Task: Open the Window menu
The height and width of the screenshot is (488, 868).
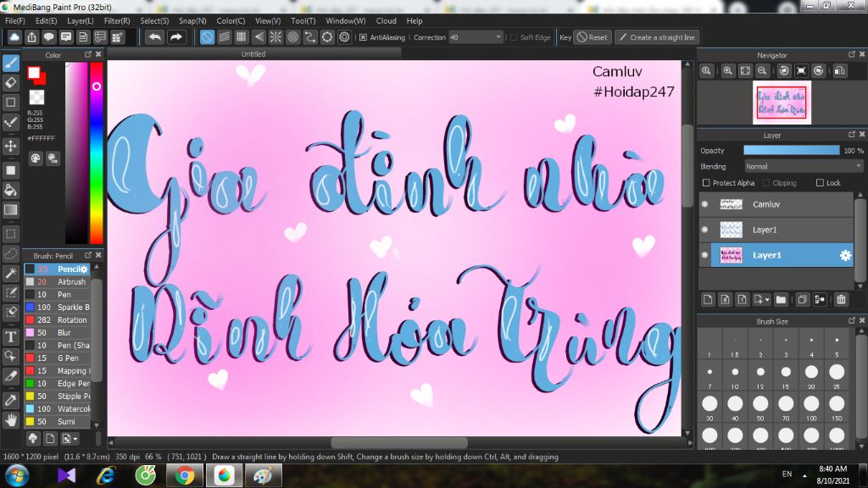Action: 346,21
